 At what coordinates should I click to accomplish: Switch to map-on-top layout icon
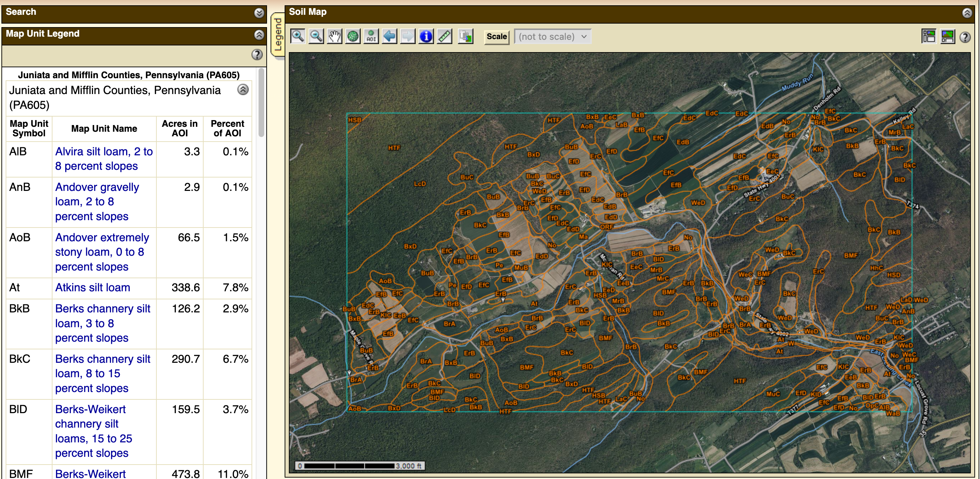(x=947, y=37)
